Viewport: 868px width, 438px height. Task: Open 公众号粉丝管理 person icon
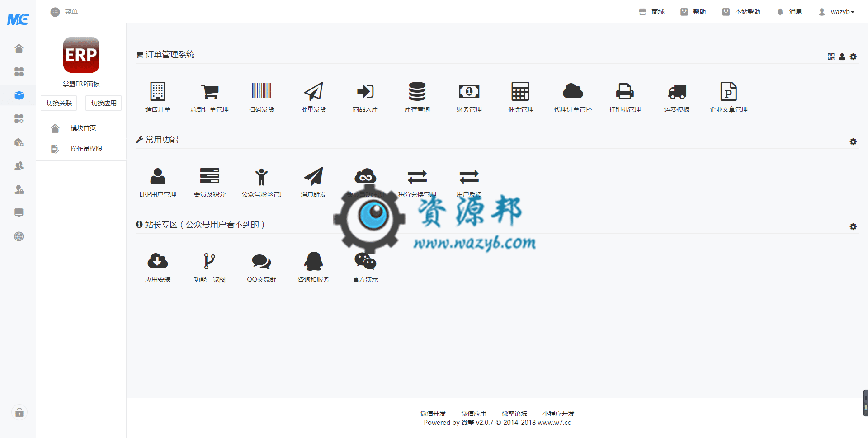[x=261, y=177]
